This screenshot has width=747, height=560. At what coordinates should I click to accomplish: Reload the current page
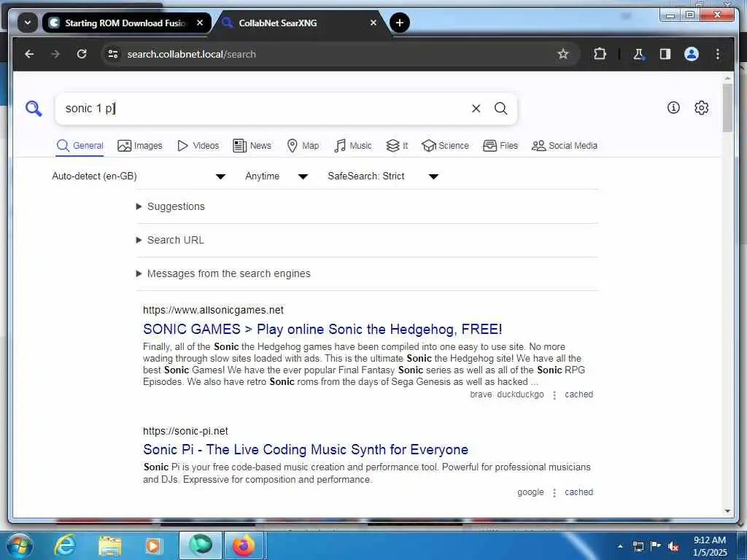[82, 54]
